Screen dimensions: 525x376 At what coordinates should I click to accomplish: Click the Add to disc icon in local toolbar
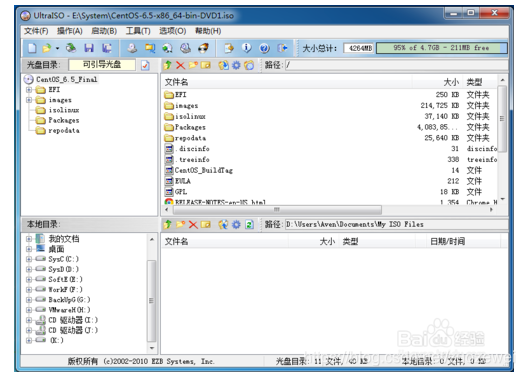click(223, 224)
